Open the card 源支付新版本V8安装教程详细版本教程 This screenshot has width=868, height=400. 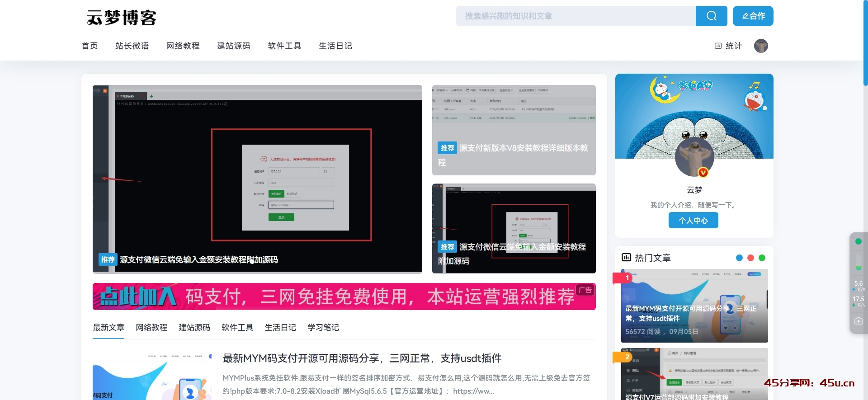point(514,130)
